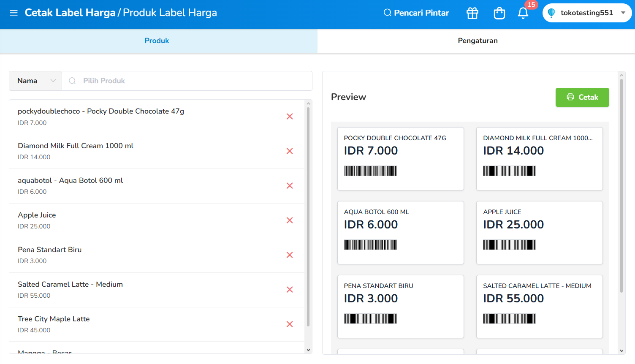Click the barcode on the Apple Juice label

(x=510, y=244)
